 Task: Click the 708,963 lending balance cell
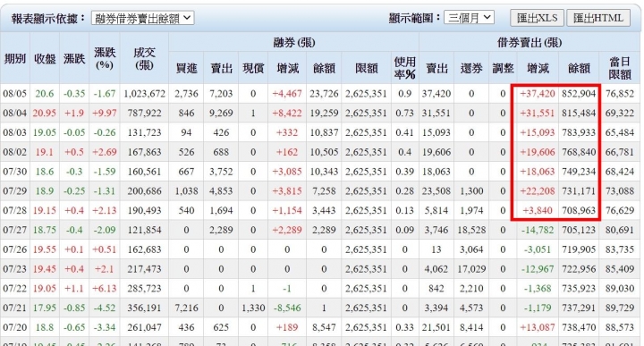pos(579,211)
